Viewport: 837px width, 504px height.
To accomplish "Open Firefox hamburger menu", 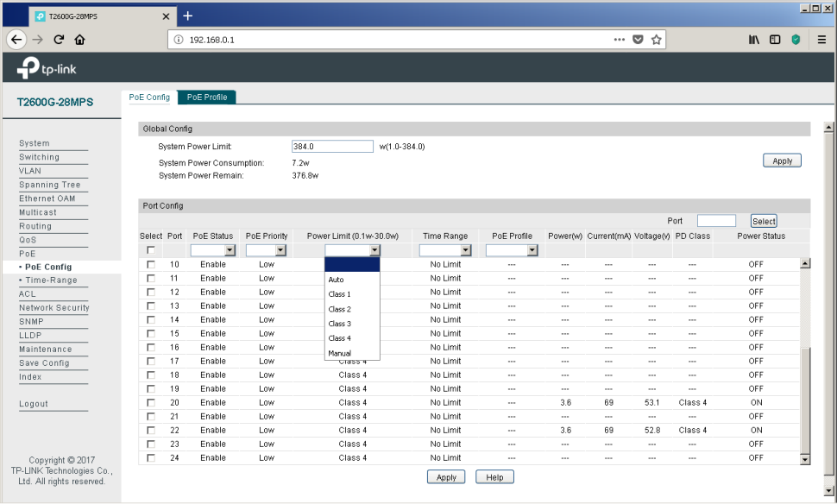I will point(821,40).
